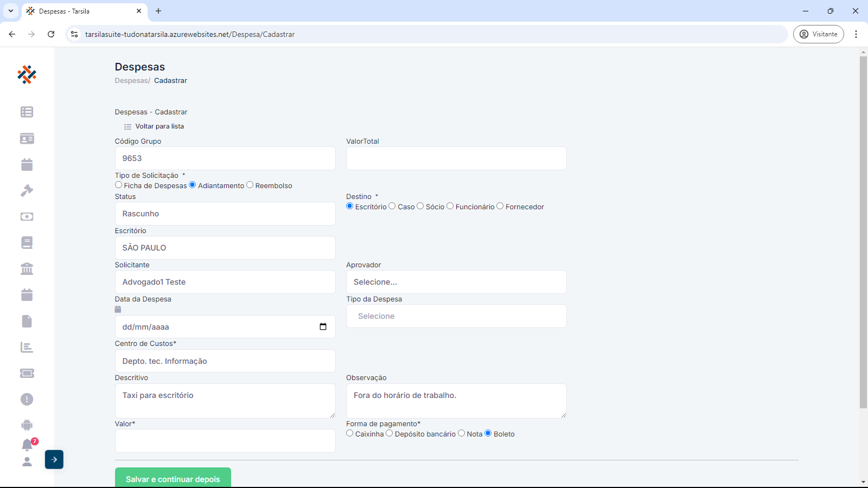Click Voltar para lista link
The height and width of the screenshot is (488, 868).
coord(159,126)
